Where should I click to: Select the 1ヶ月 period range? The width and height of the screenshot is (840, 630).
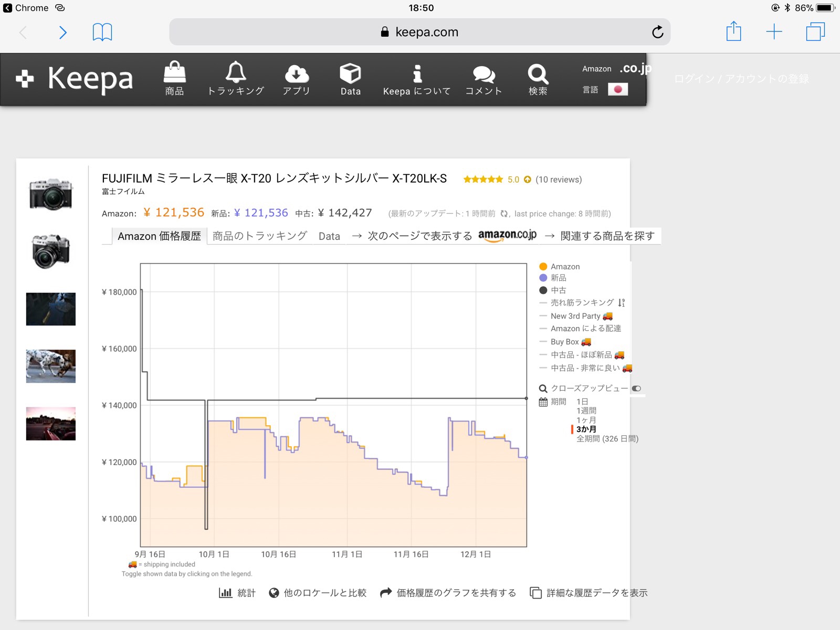coord(586,420)
